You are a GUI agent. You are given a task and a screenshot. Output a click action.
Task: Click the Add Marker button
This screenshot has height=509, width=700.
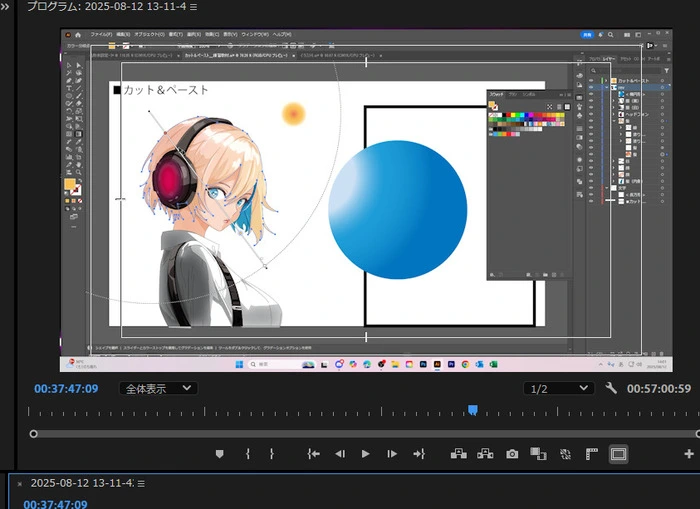(219, 454)
